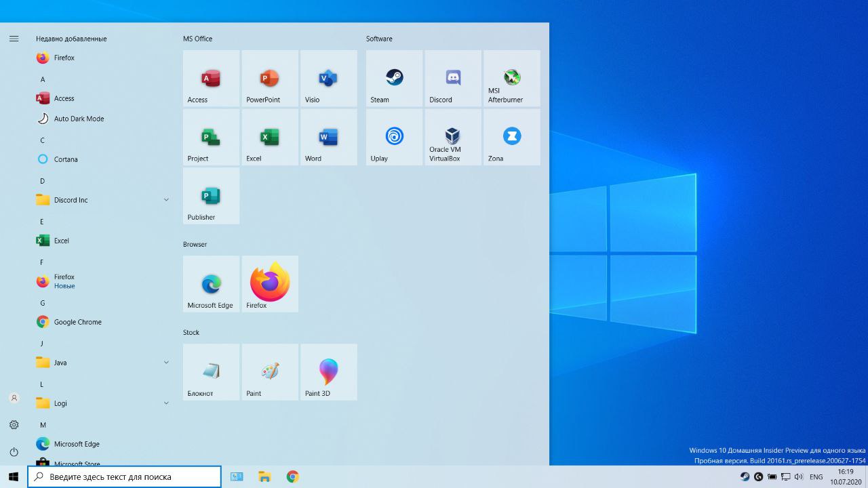This screenshot has height=488, width=868.
Task: Launch Steam from the Software tiles
Action: tap(394, 78)
